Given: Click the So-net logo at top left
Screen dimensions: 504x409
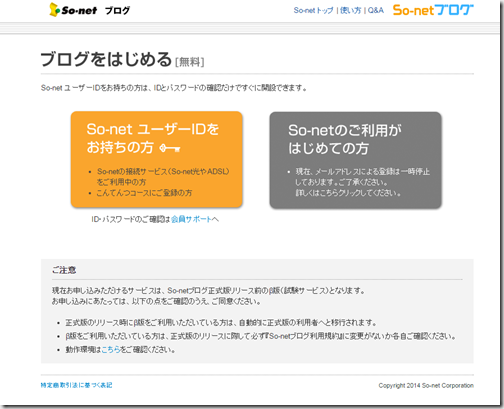Looking at the screenshot, I should coord(73,10).
